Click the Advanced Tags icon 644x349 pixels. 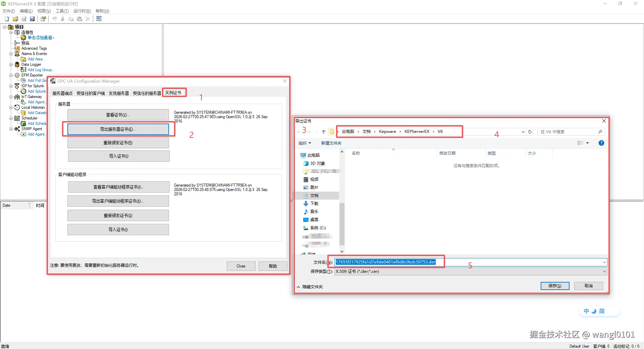17,48
